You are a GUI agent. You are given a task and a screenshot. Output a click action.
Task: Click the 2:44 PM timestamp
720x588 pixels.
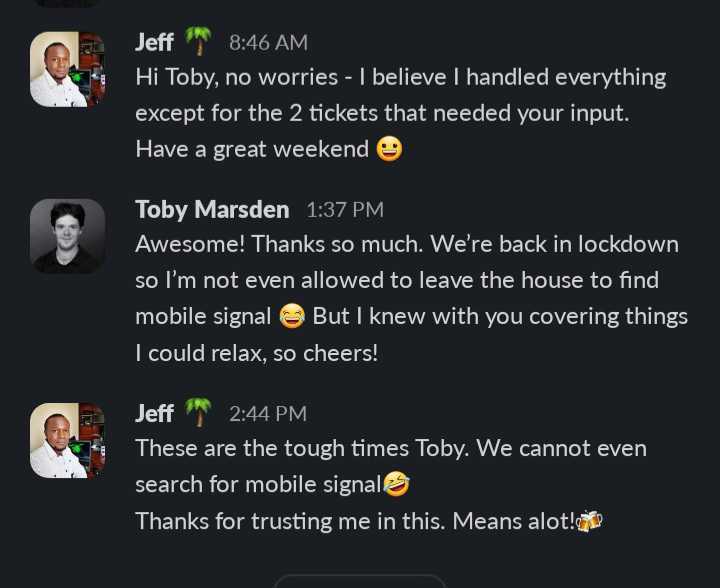point(268,414)
